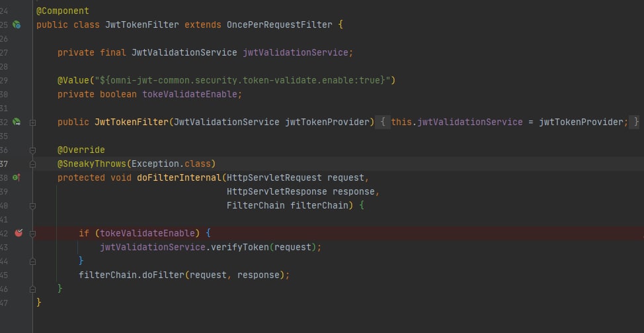Click the fold end marker at the if block's closing brace

tap(32, 261)
